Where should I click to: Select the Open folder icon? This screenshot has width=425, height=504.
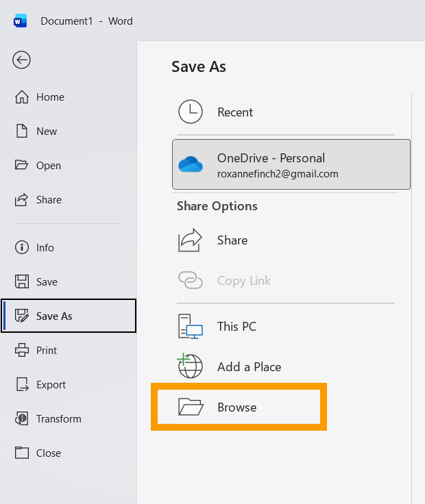point(22,166)
